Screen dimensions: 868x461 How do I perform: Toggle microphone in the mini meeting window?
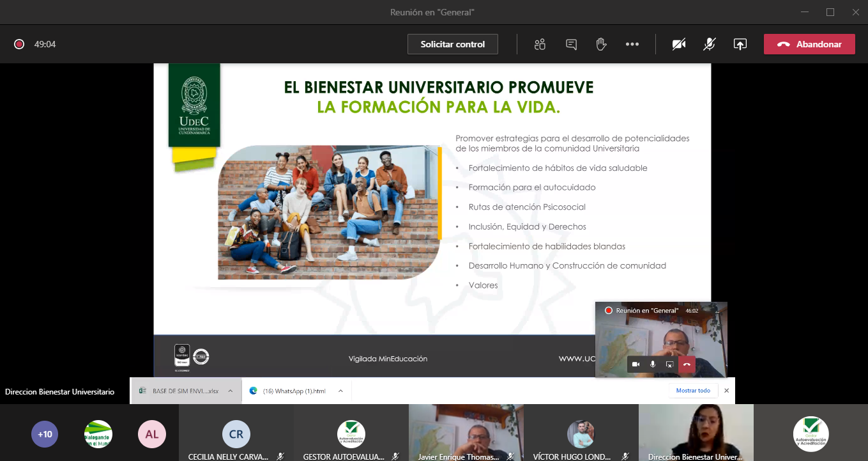tap(653, 364)
